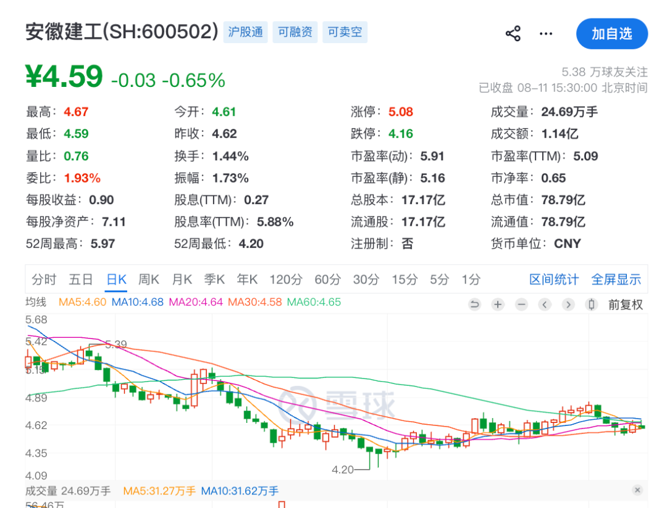Viewport: 667px width, 508px height.
Task: Click the 52周最低 value 4.20
Action: (x=251, y=244)
